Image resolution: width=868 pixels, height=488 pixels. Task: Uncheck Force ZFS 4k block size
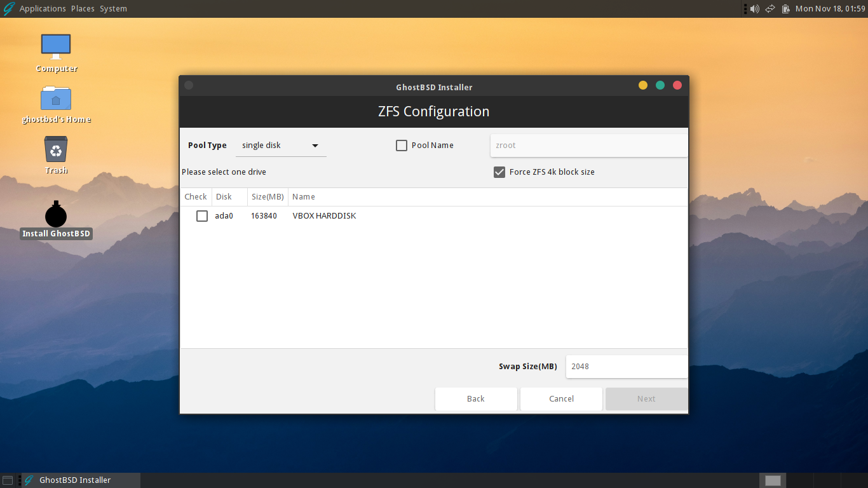[x=499, y=172]
